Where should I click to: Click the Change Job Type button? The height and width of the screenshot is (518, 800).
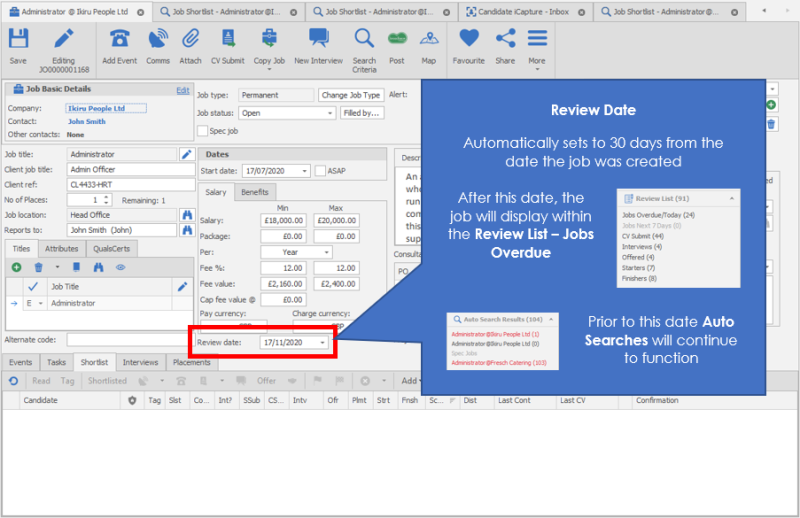[350, 95]
